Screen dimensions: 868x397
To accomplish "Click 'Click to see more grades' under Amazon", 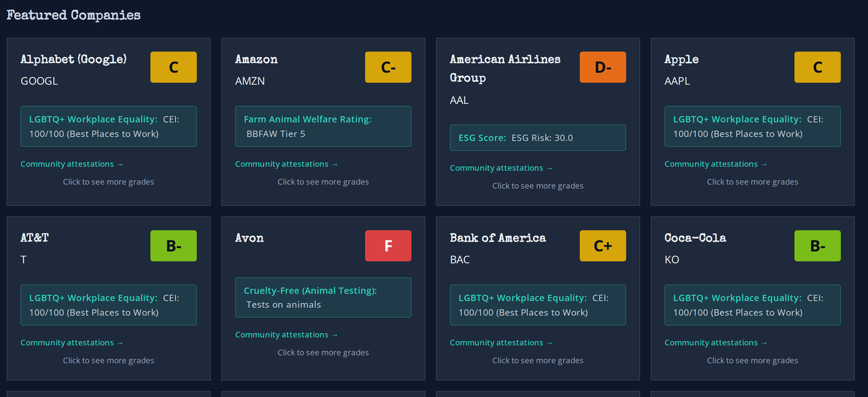I will pyautogui.click(x=323, y=181).
